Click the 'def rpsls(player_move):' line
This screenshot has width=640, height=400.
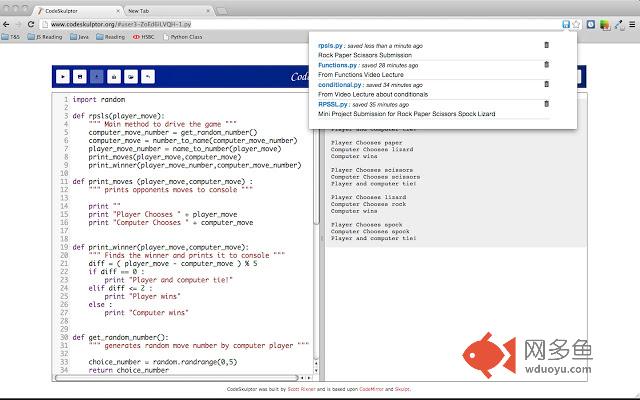click(118, 116)
